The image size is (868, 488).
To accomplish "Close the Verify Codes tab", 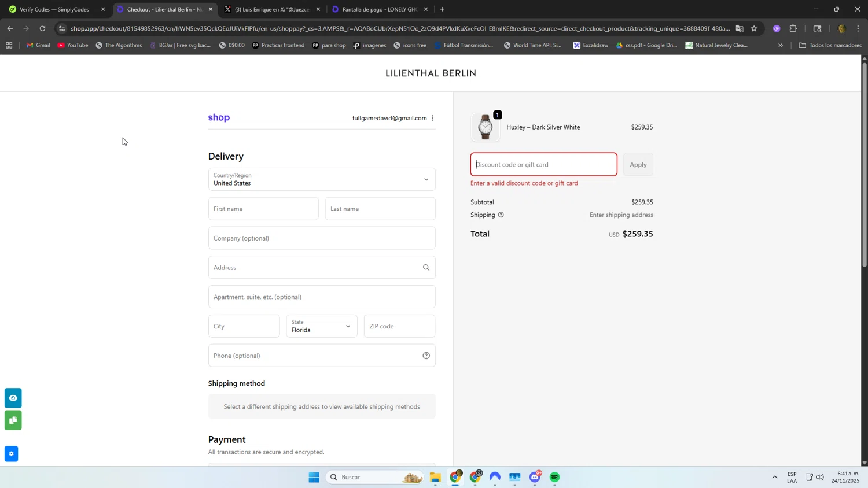I will click(x=103, y=9).
